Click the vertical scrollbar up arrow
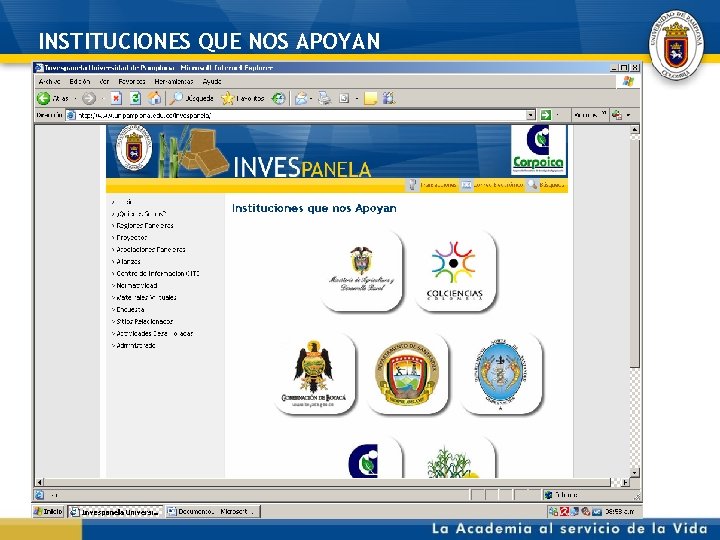This screenshot has height=540, width=720. click(x=635, y=129)
